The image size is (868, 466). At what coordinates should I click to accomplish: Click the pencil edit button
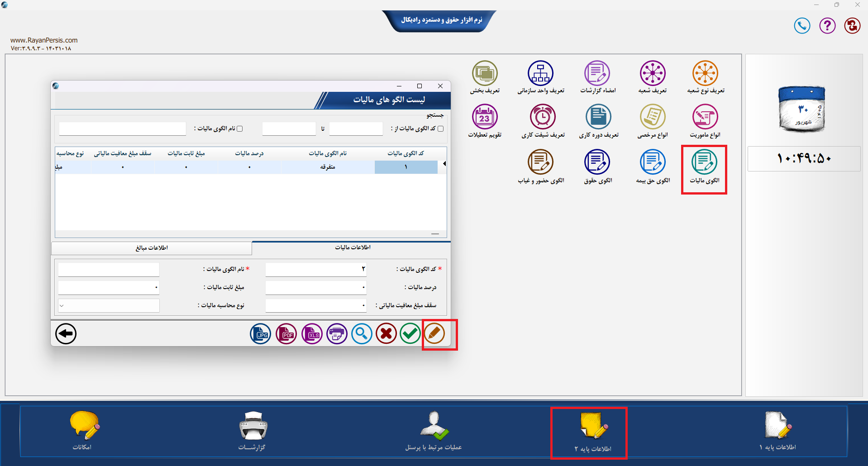pos(434,334)
